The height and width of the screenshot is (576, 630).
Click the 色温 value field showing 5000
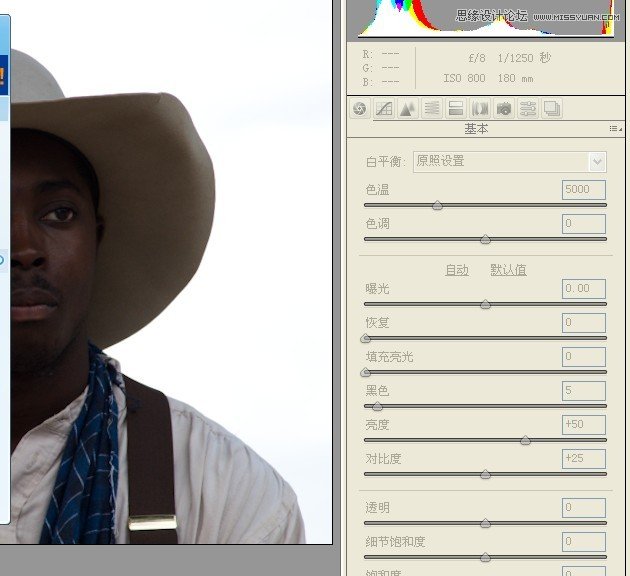click(x=583, y=190)
